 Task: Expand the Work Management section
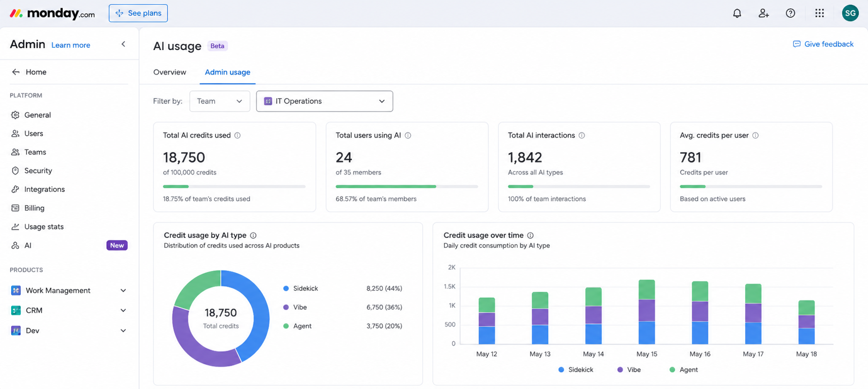tap(123, 290)
